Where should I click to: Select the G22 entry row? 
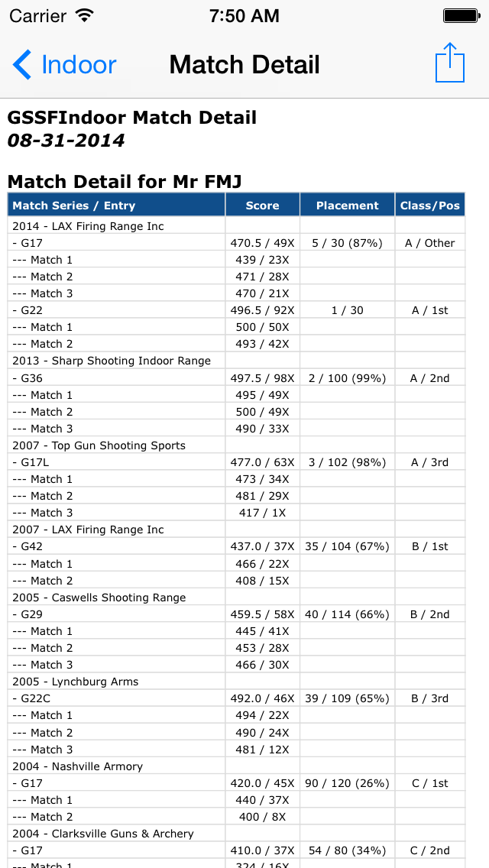236,310
